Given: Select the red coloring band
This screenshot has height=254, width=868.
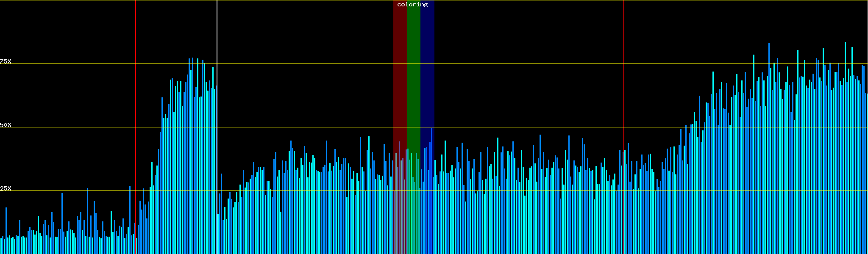Looking at the screenshot, I should [x=400, y=85].
